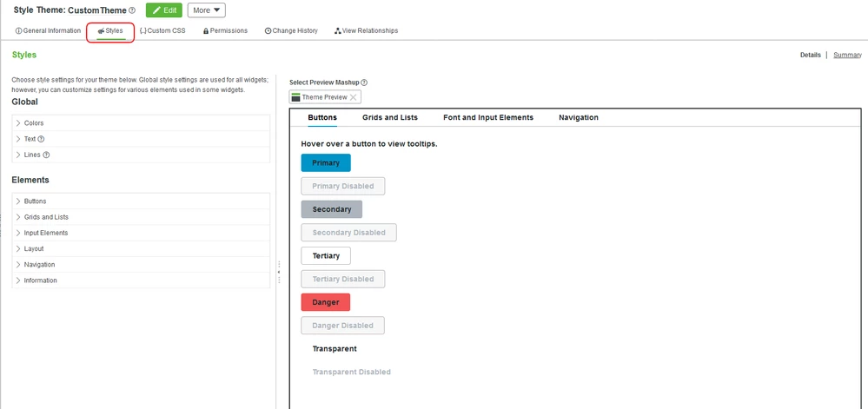Click the Tertiary button
868x409 pixels.
326,255
